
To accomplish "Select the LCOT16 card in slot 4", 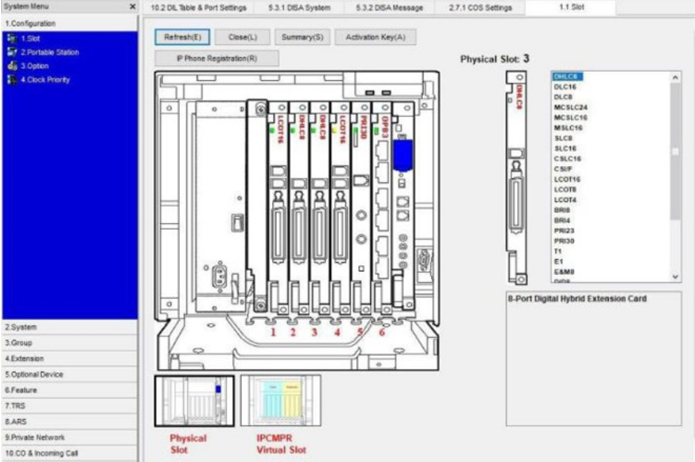I will [340, 206].
